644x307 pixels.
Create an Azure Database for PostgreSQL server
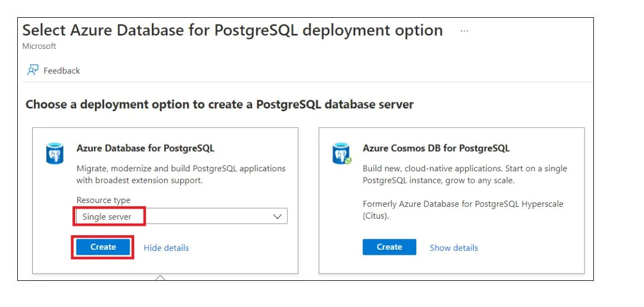coord(103,247)
